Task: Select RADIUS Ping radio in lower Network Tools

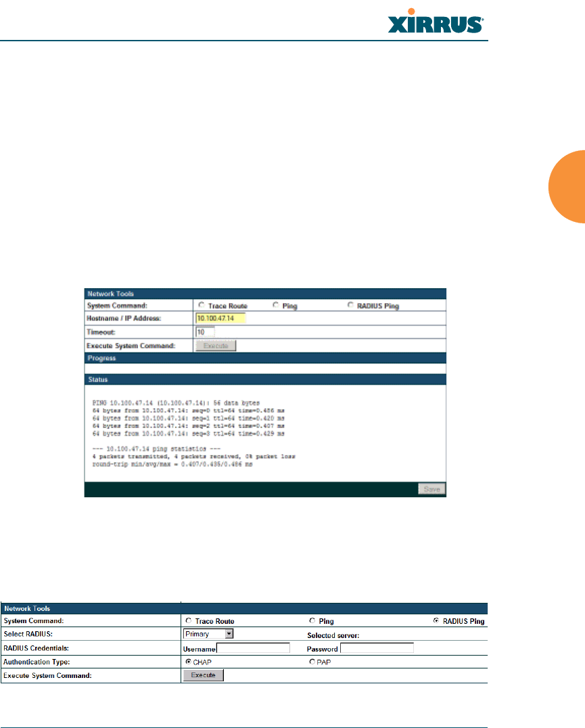Action: [x=436, y=620]
